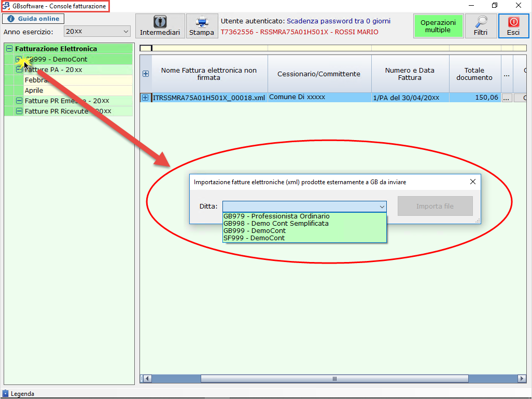Select the Aprile month tree item

(x=34, y=90)
